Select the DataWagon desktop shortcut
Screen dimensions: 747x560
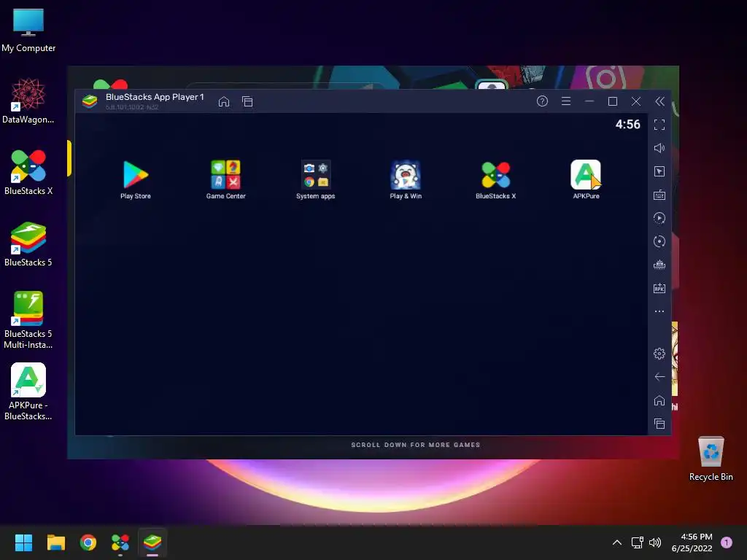[28, 101]
